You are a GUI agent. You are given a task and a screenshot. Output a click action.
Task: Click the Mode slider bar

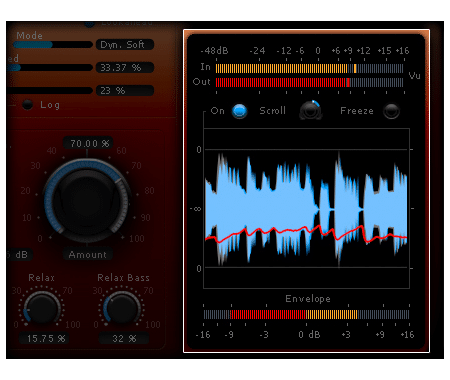[x=53, y=45]
